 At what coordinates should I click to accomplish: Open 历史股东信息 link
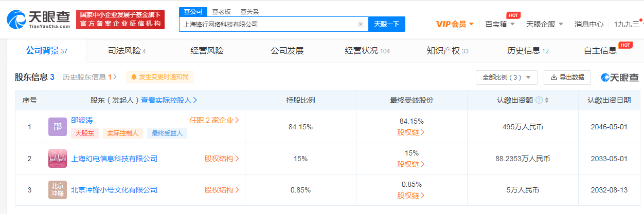(x=90, y=77)
